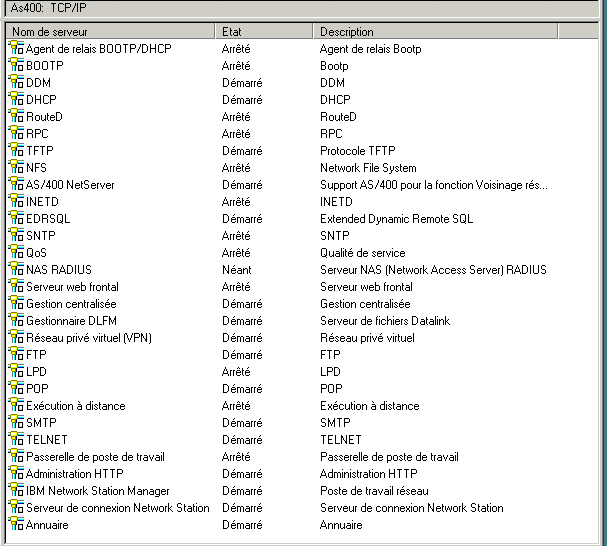Sort by Description column header
The height and width of the screenshot is (546, 607).
coord(436,31)
